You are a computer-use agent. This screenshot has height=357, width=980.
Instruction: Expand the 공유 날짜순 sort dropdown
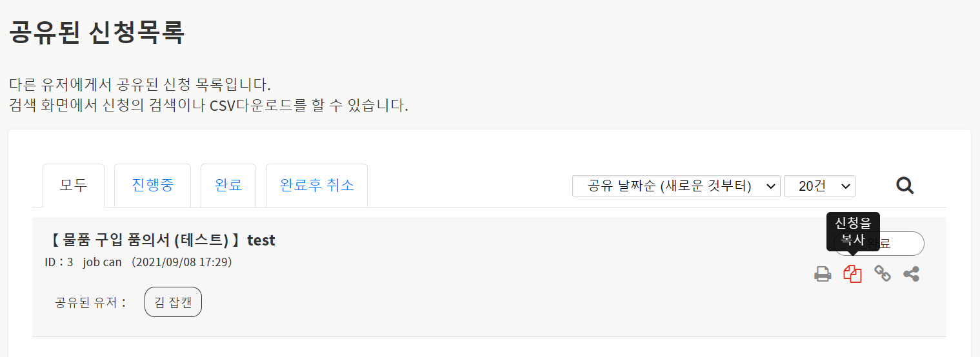point(676,186)
